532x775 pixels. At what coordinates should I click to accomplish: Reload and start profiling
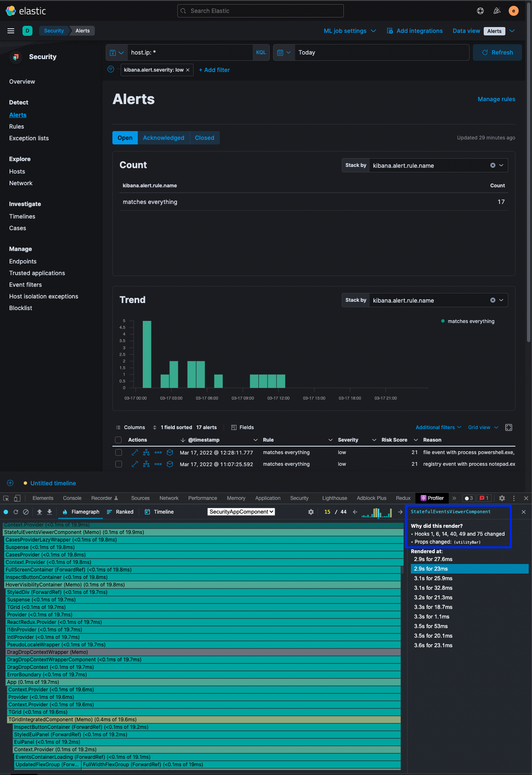click(16, 512)
